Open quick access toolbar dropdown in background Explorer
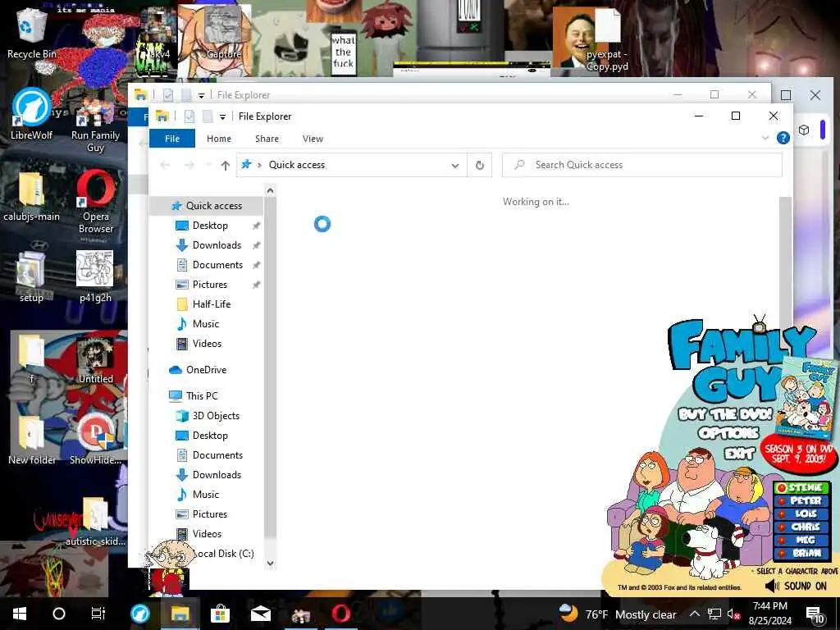The width and height of the screenshot is (840, 630). tap(202, 95)
